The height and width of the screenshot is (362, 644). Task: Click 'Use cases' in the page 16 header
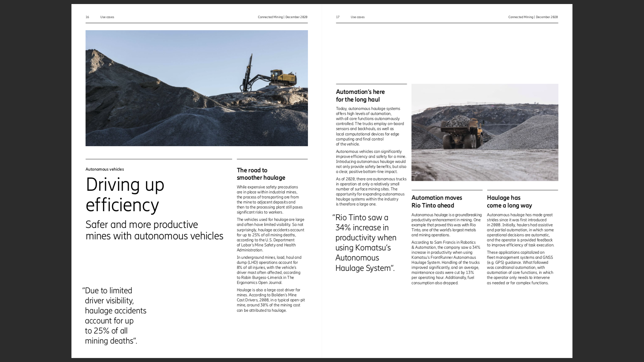pyautogui.click(x=107, y=17)
